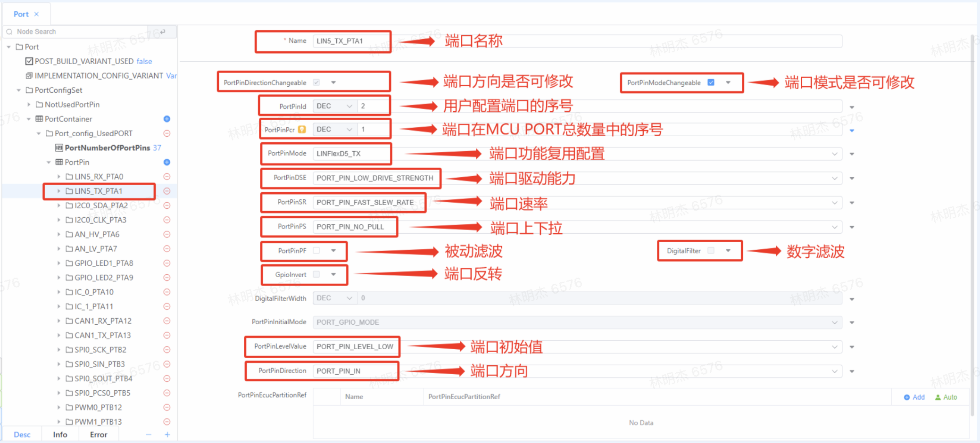Click the orange hint icon beside PortPinPcr
The image size is (980, 443).
(x=302, y=130)
